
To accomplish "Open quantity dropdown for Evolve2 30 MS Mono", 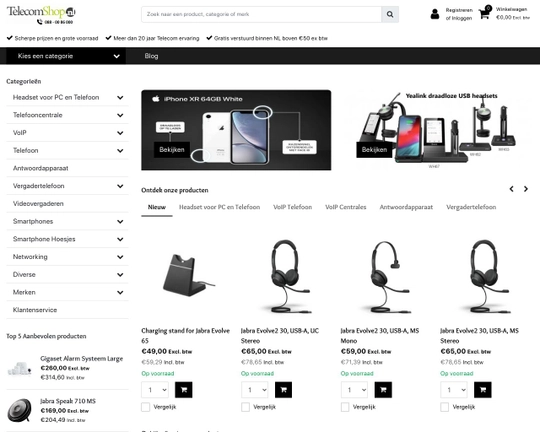I will [354, 390].
